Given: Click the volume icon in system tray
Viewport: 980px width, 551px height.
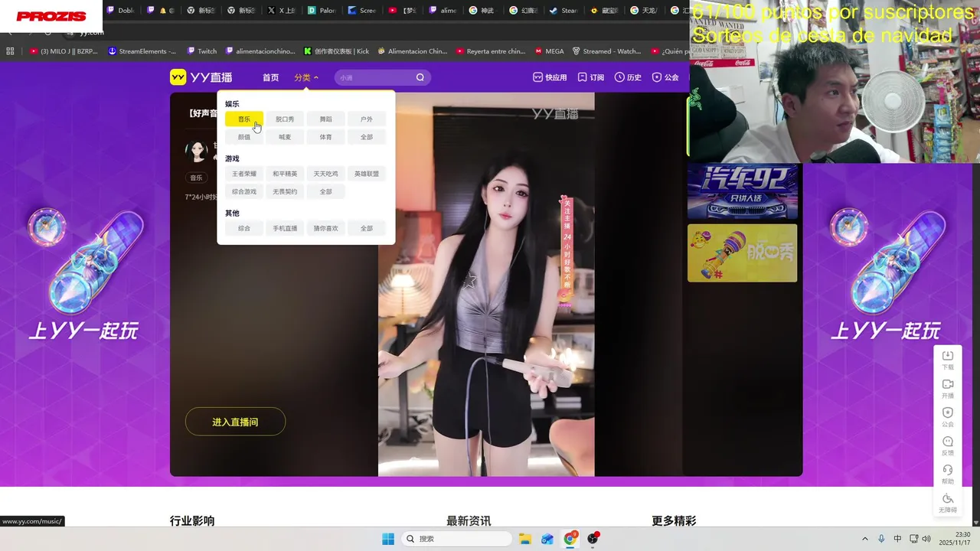Looking at the screenshot, I should [926, 539].
